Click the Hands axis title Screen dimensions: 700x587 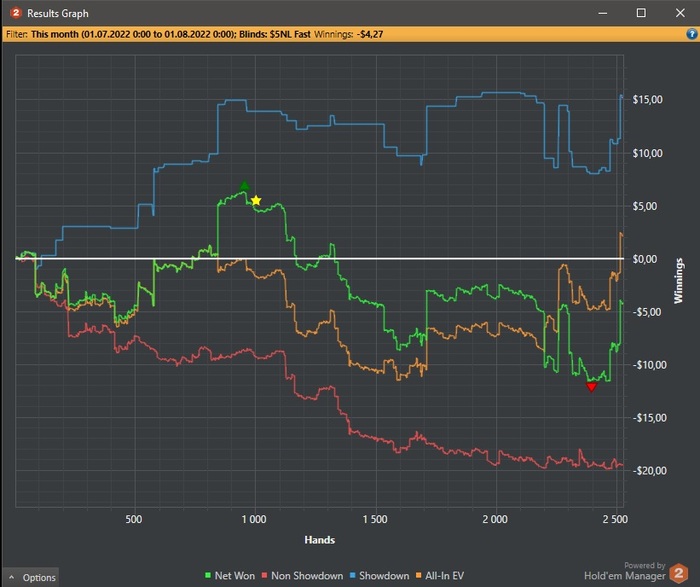click(320, 540)
